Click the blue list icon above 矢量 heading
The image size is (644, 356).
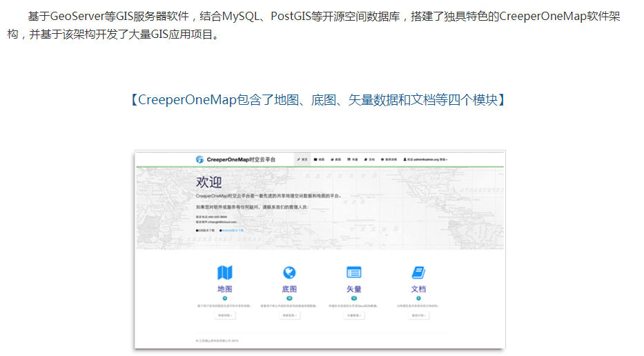(x=354, y=273)
